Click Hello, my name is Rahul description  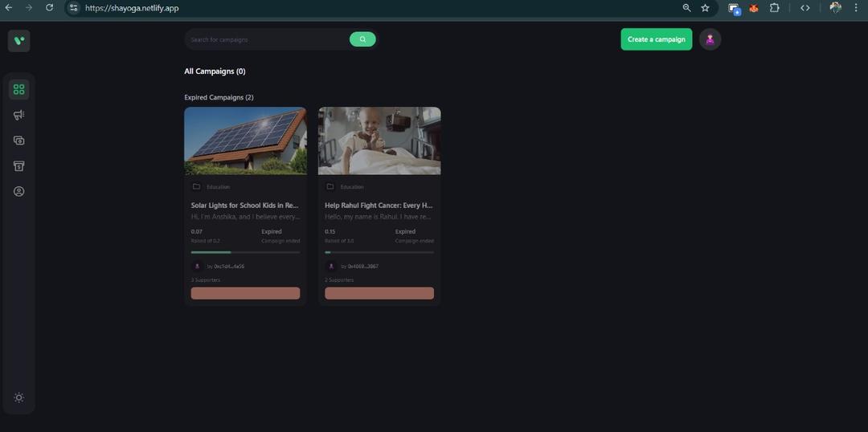[379, 217]
